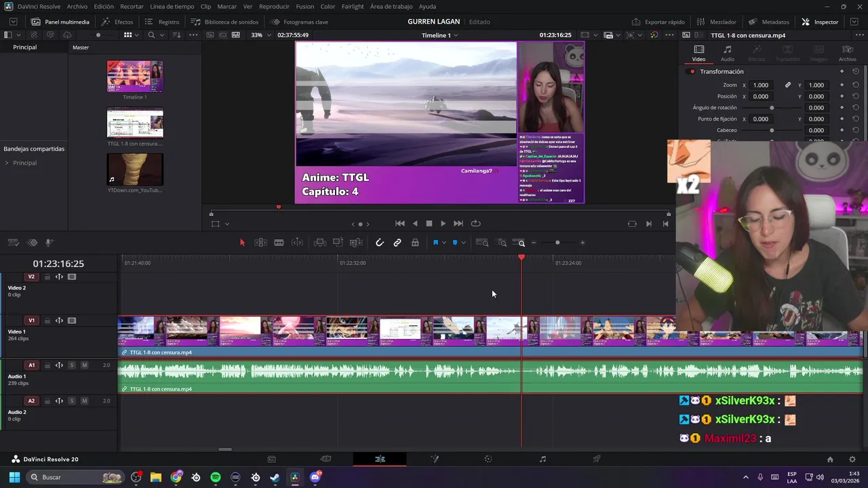Expand Principal under Bandejas compartidas
Image resolution: width=868 pixels, height=488 pixels.
[7, 163]
